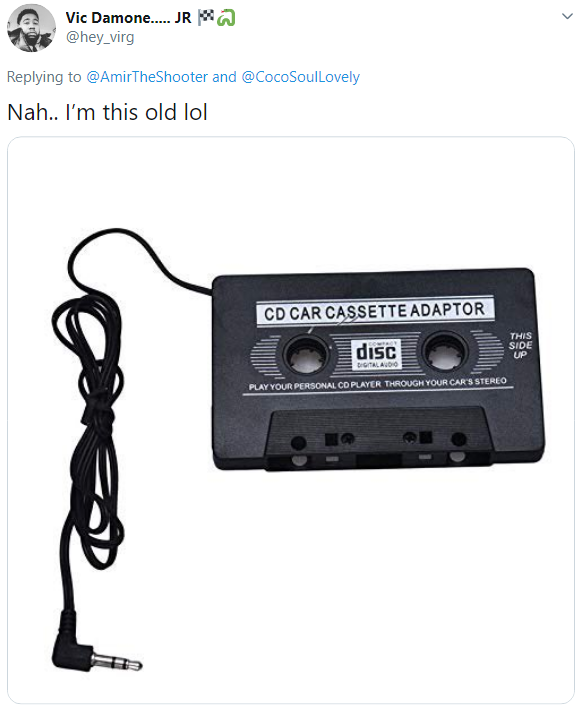Open Vic Damone JR's profile picture
This screenshot has height=712, width=582.
[x=31, y=29]
